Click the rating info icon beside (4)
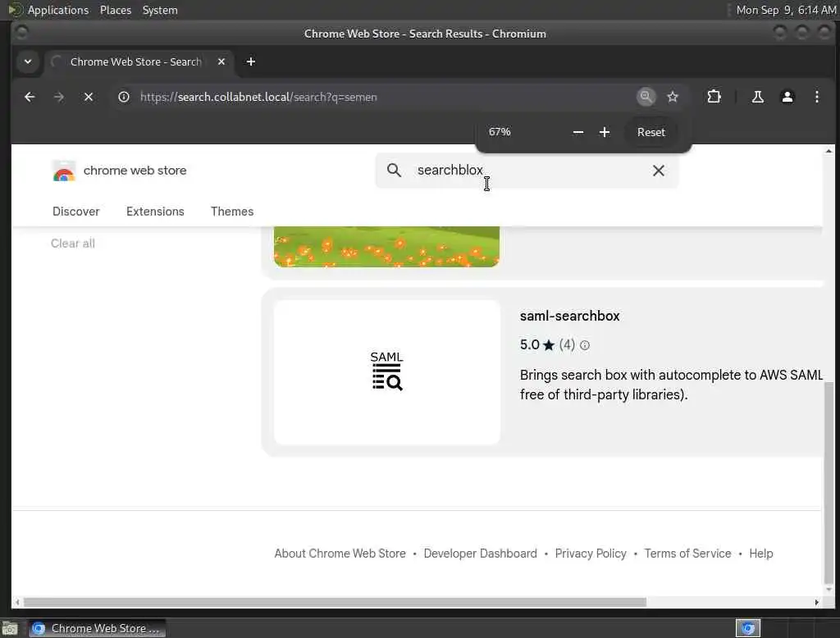The image size is (840, 638). 585,345
